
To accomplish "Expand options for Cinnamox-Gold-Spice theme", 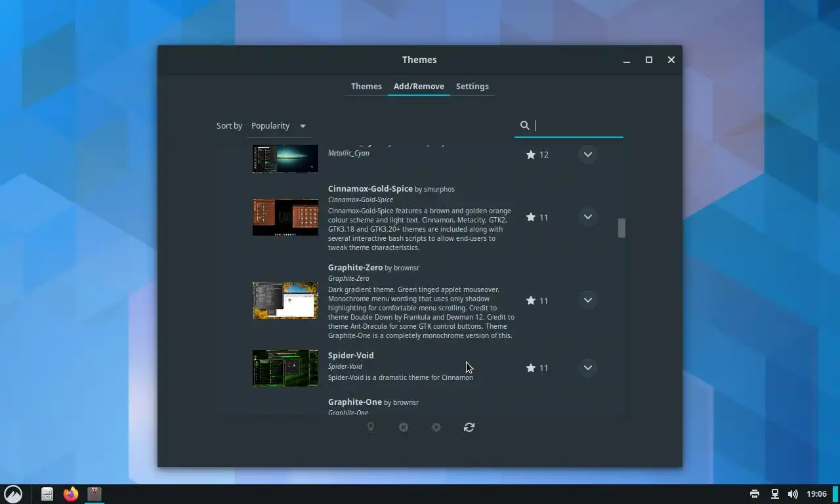I will coord(587,217).
